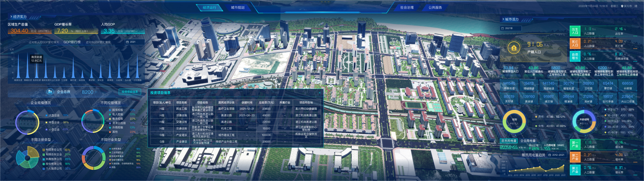Open the 2021 year picker under GDP

tap(135, 42)
